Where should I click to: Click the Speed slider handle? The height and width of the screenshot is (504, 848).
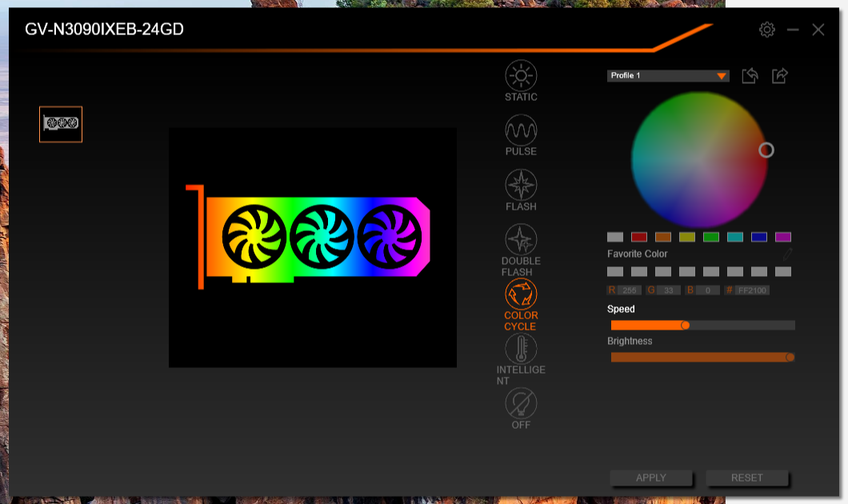[x=686, y=325]
